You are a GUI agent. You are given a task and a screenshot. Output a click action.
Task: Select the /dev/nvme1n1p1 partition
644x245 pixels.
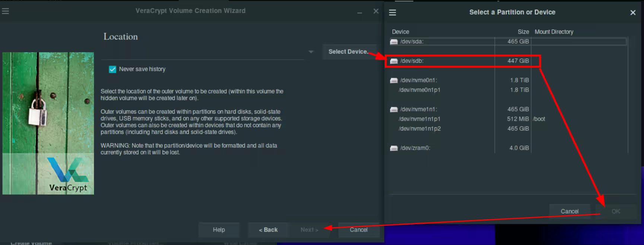(508, 119)
